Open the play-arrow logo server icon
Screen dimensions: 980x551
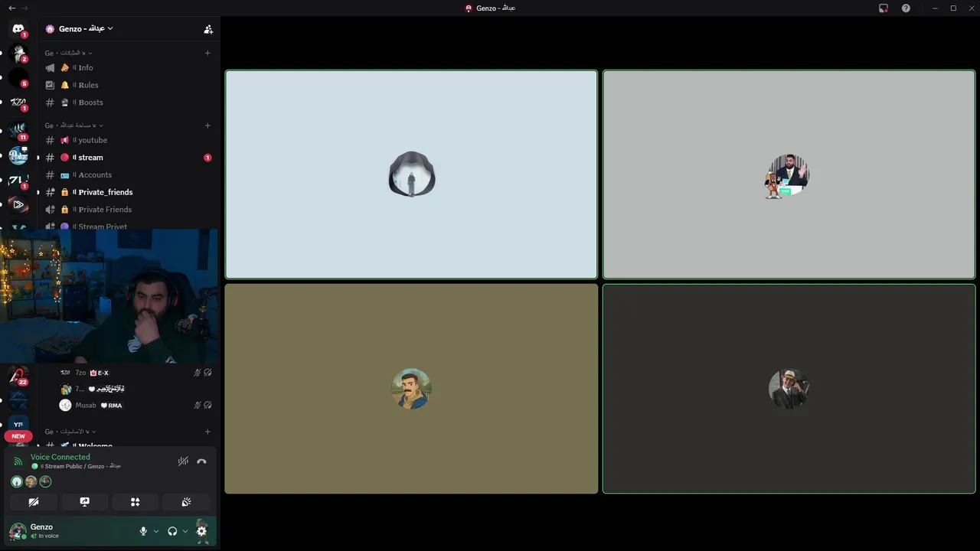[18, 204]
